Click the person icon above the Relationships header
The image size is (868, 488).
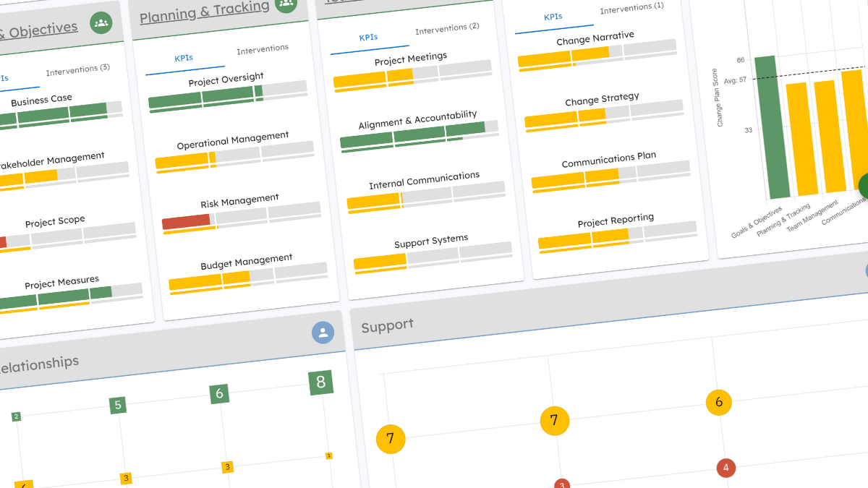pyautogui.click(x=323, y=333)
